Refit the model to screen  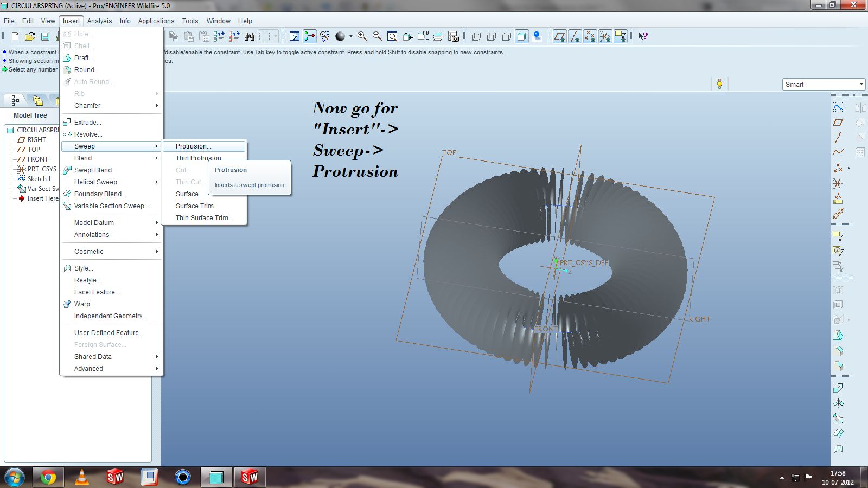pyautogui.click(x=392, y=36)
